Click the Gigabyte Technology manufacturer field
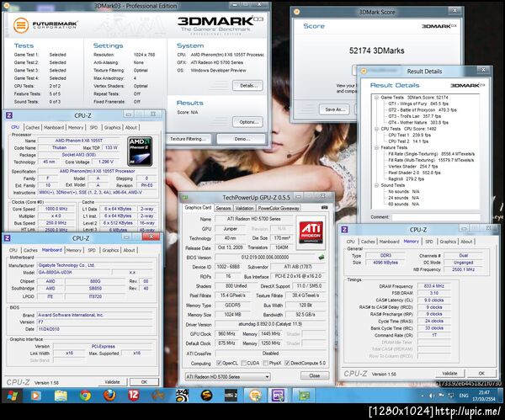The image size is (505, 420). 95,265
